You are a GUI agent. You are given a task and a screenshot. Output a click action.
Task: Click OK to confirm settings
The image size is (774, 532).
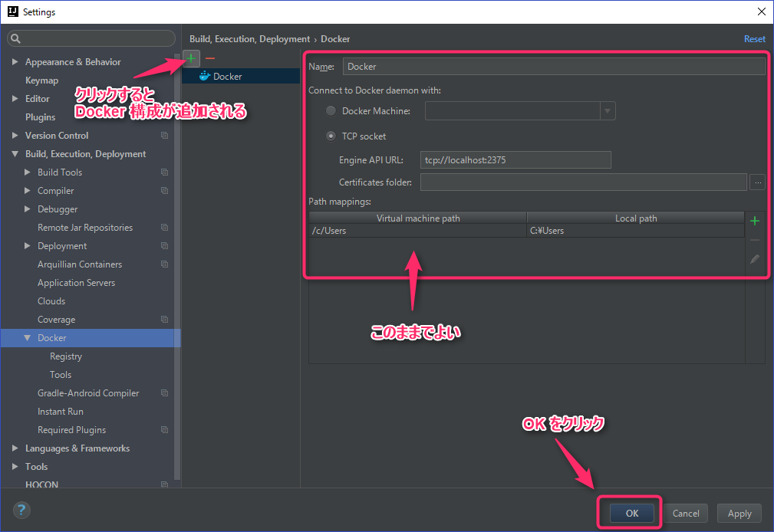coord(632,514)
